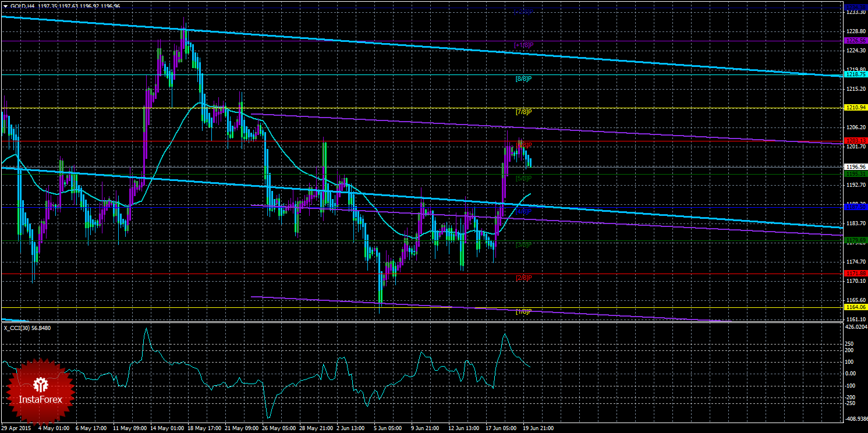Open the GOLD,H4 chart dropdown triangle
868x433 pixels.
[5, 5]
